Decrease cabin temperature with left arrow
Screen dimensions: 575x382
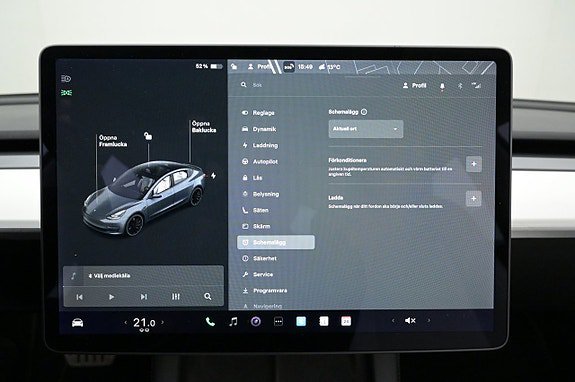[x=126, y=323]
